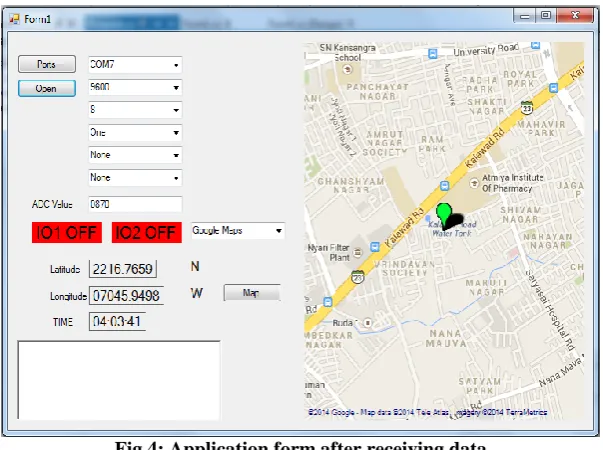603x450 pixels.
Task: Close the Form1 window
Action: [575, 15]
